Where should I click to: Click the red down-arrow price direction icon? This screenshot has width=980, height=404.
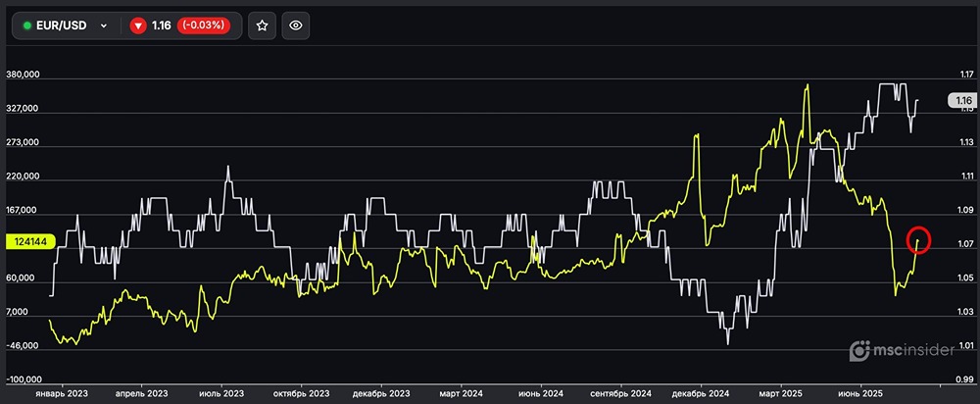pos(138,26)
